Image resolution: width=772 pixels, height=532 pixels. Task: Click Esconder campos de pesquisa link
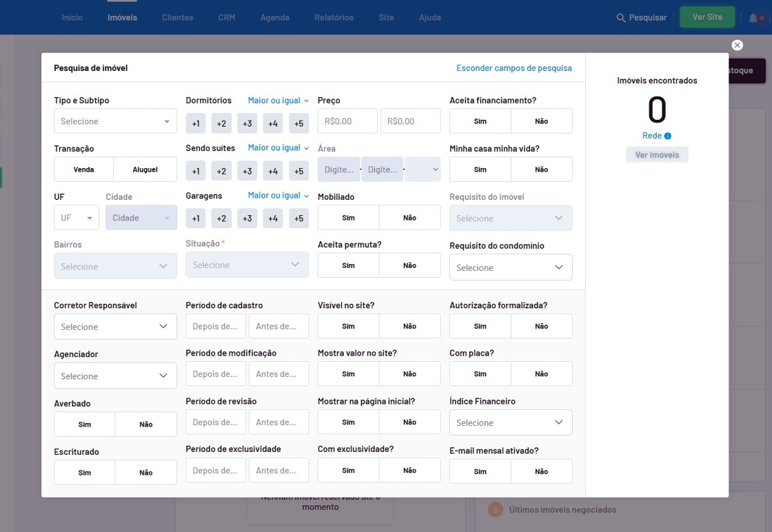pyautogui.click(x=514, y=68)
